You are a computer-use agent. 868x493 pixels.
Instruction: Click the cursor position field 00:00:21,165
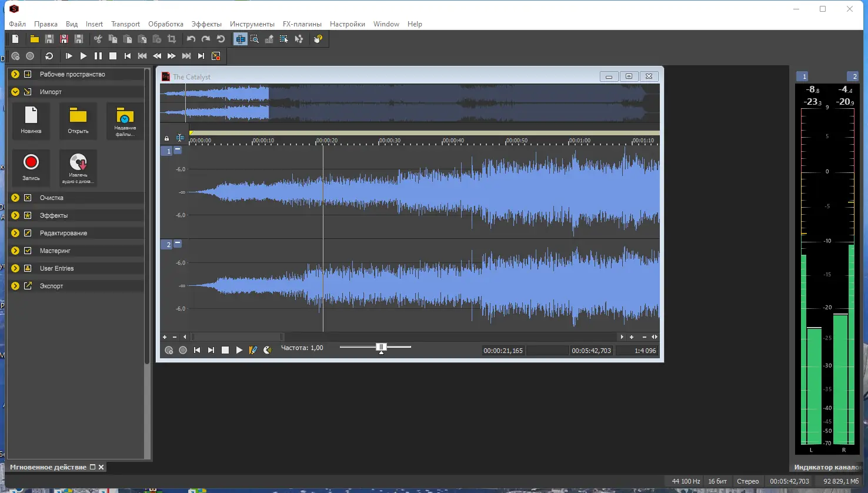[503, 351]
